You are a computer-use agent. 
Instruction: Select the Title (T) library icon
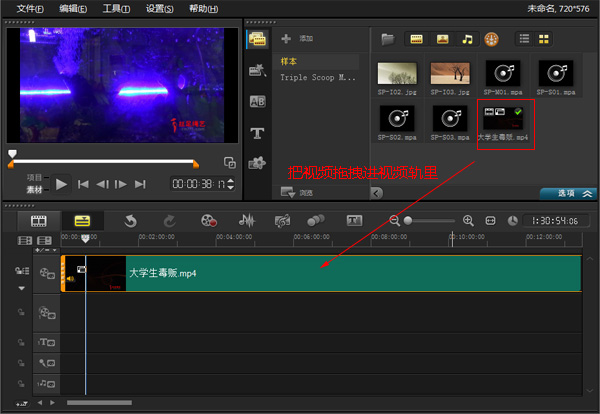pos(257,133)
